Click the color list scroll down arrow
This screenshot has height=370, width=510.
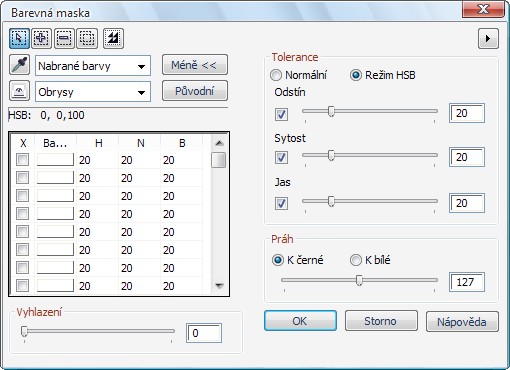click(219, 286)
